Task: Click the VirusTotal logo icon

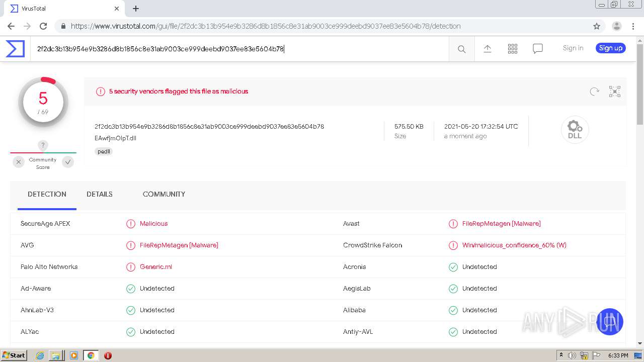Action: (15, 49)
